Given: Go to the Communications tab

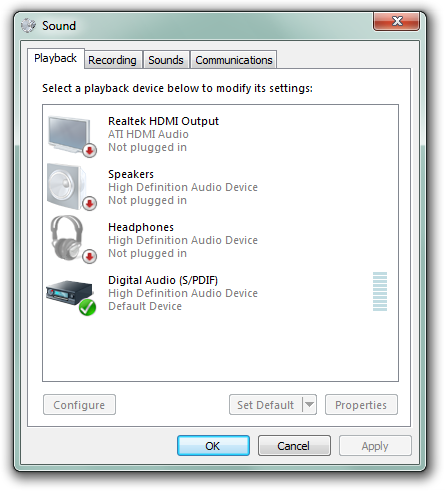Looking at the screenshot, I should click(x=234, y=60).
